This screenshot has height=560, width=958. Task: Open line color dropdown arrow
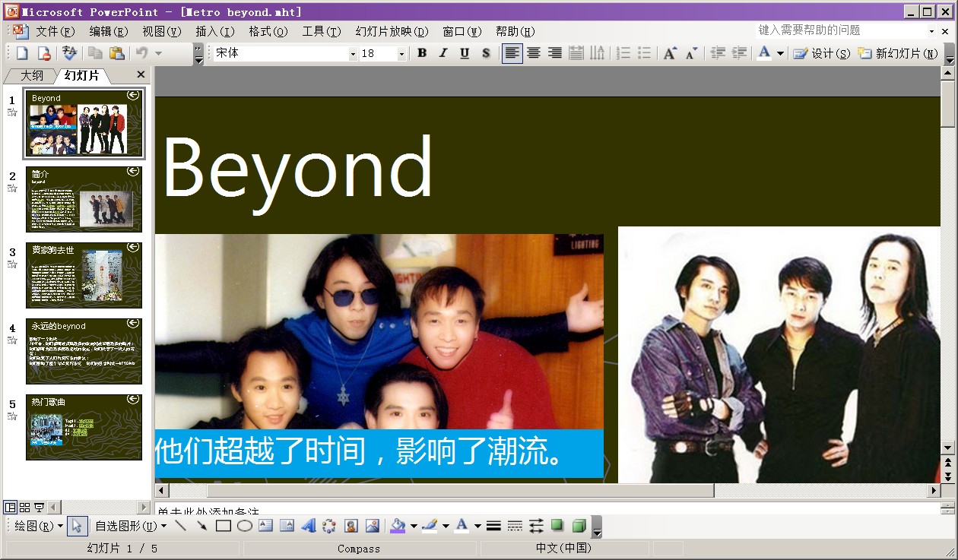tap(446, 525)
